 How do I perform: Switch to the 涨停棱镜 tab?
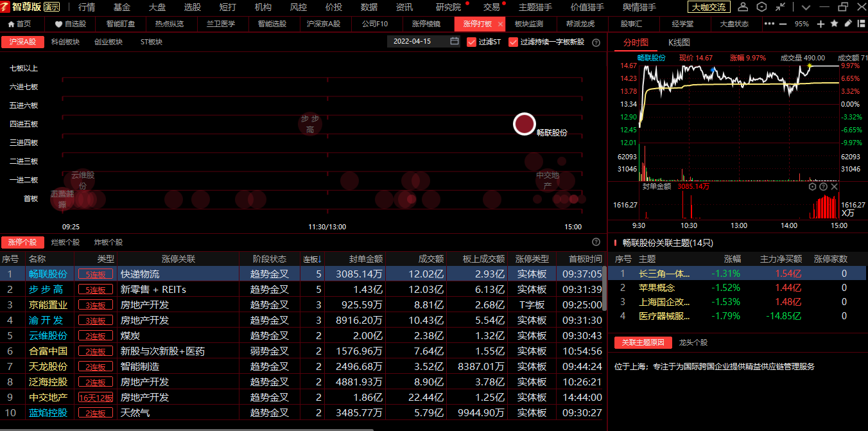426,24
